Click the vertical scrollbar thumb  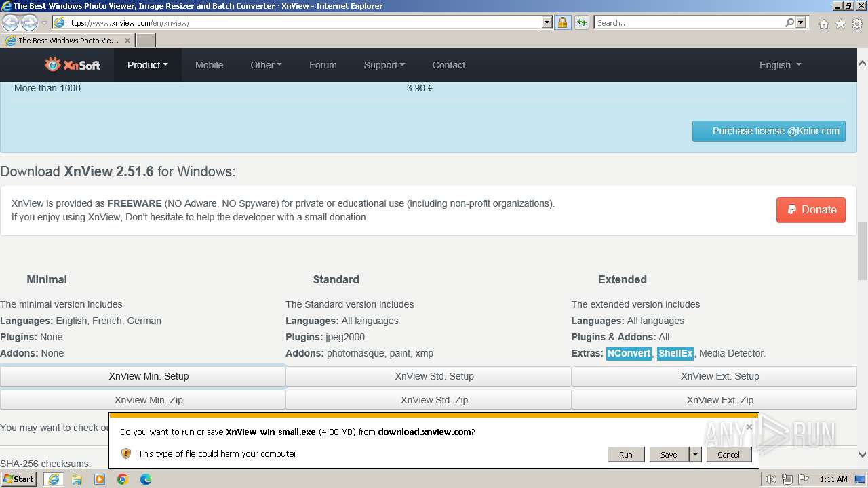tap(862, 251)
